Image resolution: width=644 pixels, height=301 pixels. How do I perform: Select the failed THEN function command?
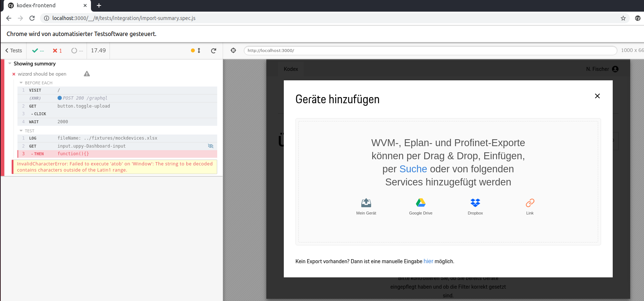(x=117, y=154)
